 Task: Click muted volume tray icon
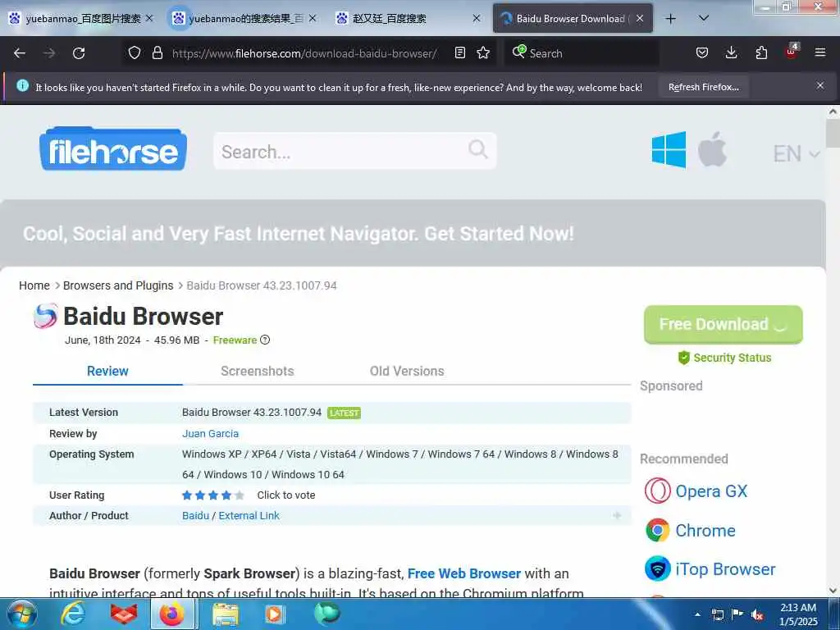(757, 614)
